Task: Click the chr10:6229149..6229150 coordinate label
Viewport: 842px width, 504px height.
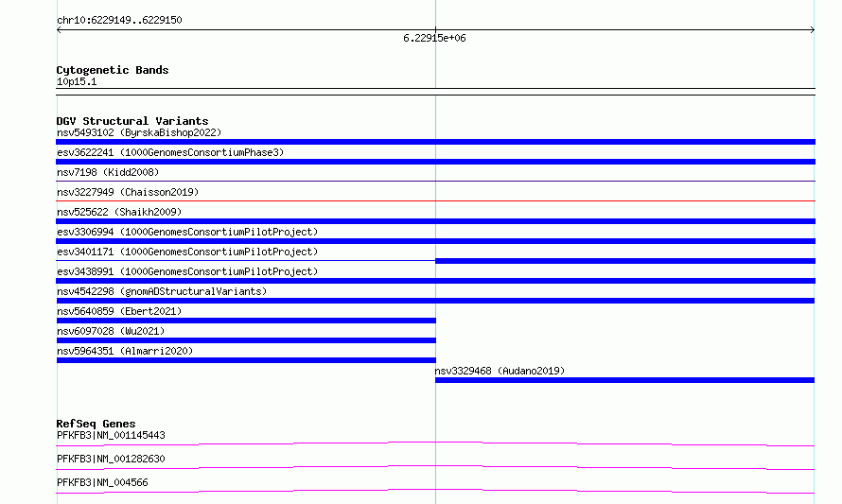Action: 119,20
